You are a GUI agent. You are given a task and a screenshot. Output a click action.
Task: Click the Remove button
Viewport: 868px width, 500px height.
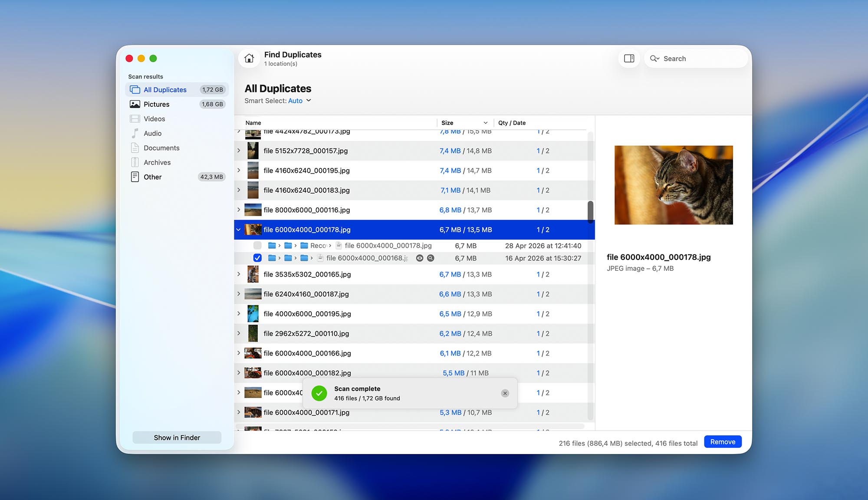point(722,441)
